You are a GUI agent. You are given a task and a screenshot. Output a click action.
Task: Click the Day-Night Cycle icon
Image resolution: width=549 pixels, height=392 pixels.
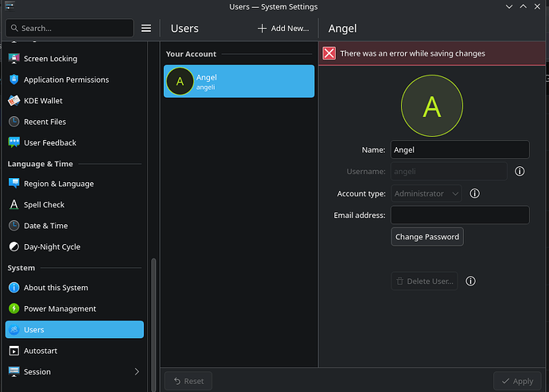tap(14, 246)
